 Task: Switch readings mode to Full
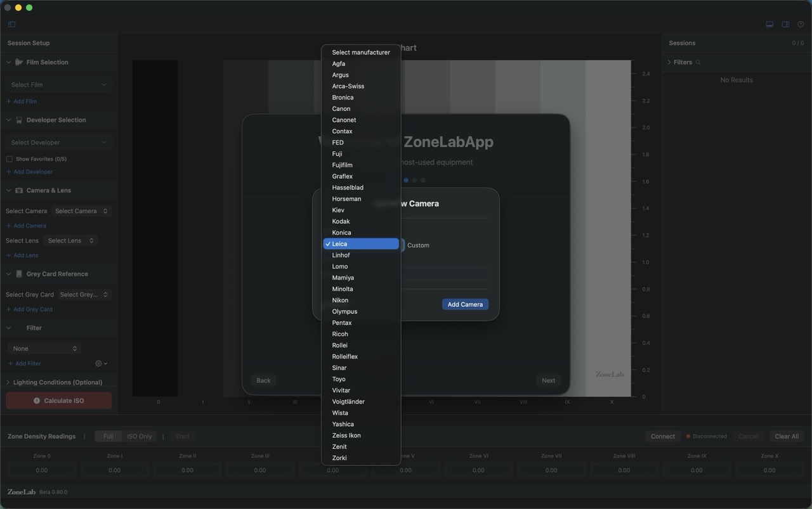pyautogui.click(x=108, y=436)
